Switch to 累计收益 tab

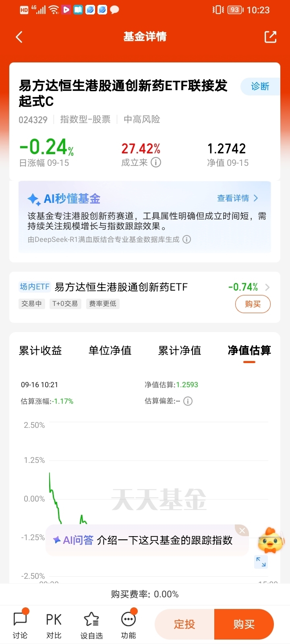pyautogui.click(x=40, y=351)
